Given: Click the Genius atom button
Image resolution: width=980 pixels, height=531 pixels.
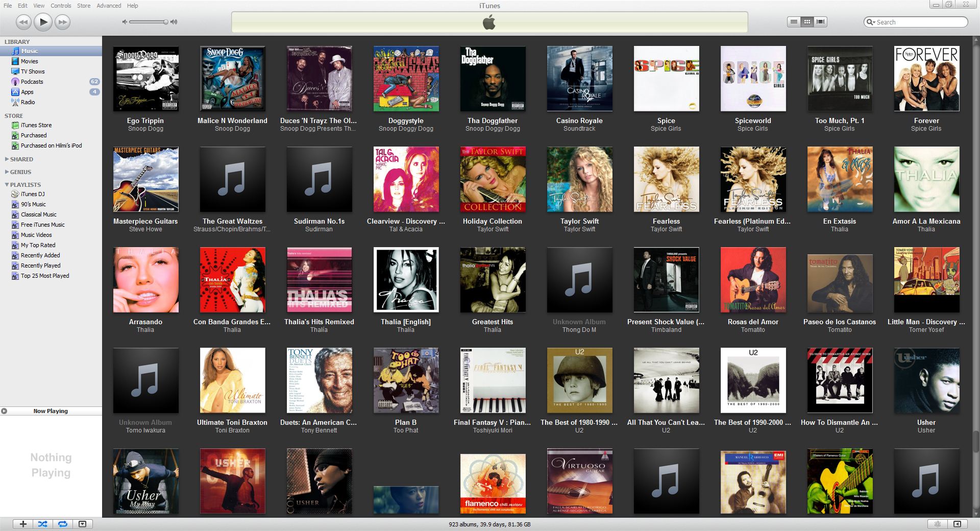Looking at the screenshot, I should coord(938,524).
